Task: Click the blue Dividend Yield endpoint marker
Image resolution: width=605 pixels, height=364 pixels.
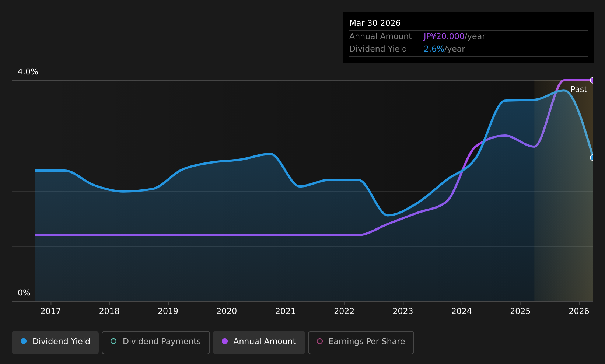Action: pos(592,158)
